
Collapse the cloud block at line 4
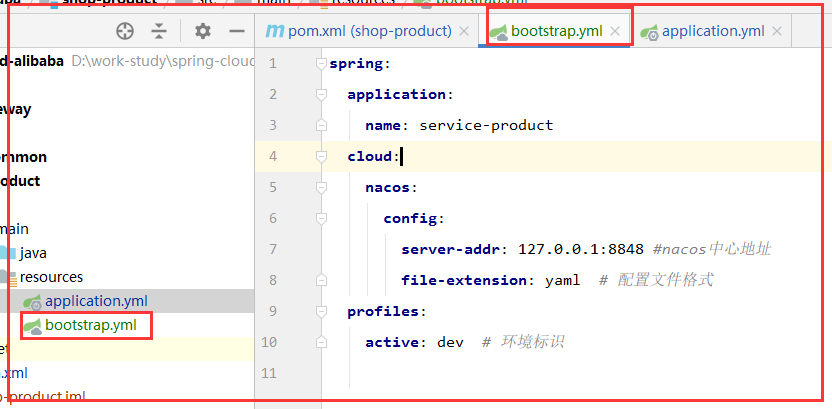(320, 156)
